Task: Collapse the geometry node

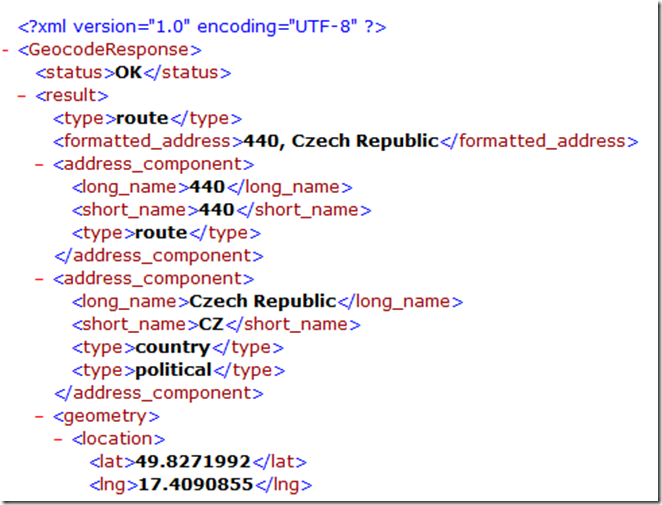Action: coord(40,416)
